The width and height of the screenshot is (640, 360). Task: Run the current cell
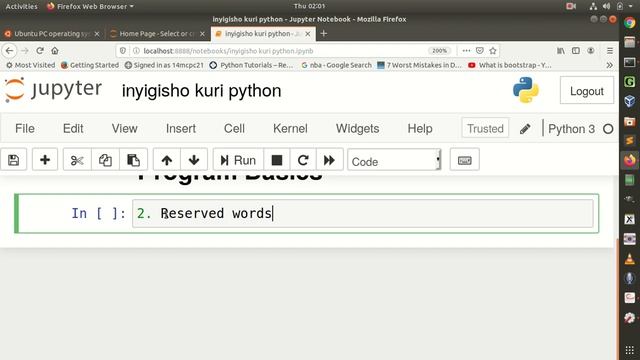click(238, 160)
